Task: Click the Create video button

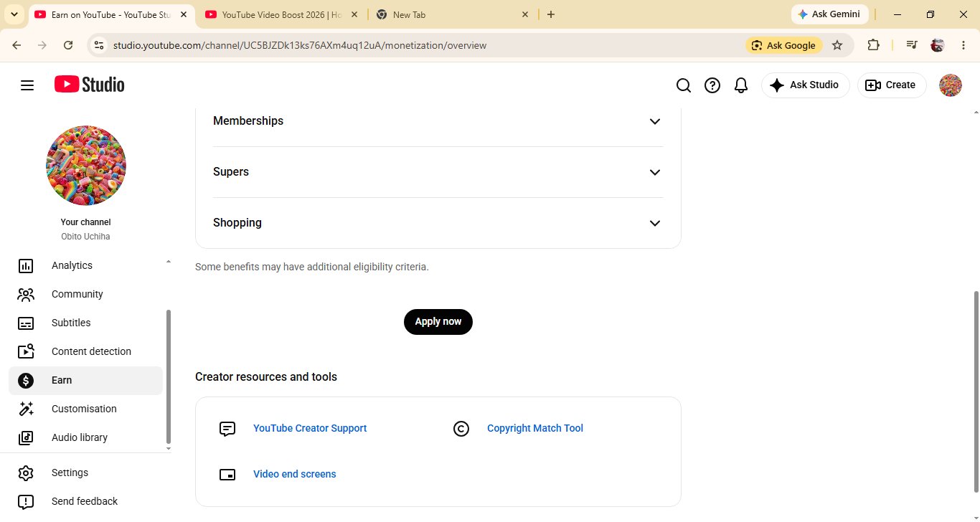Action: point(892,85)
